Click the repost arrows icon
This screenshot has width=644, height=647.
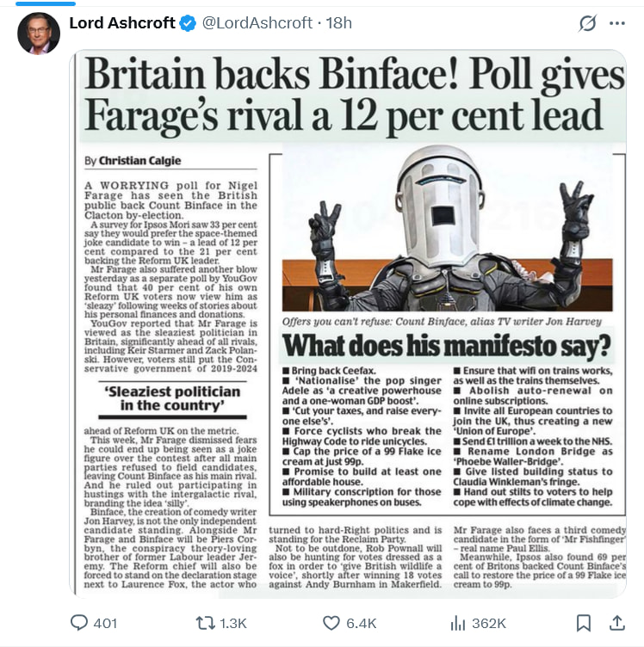tap(205, 623)
